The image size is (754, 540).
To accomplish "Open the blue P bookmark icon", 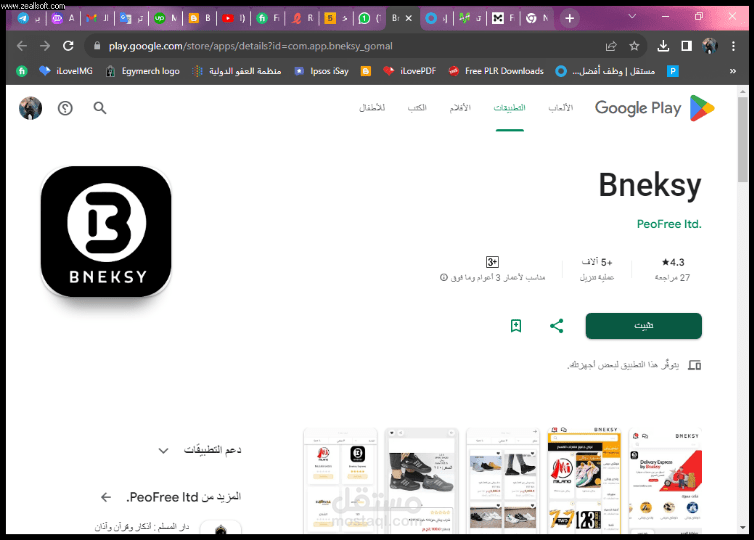I will click(673, 71).
